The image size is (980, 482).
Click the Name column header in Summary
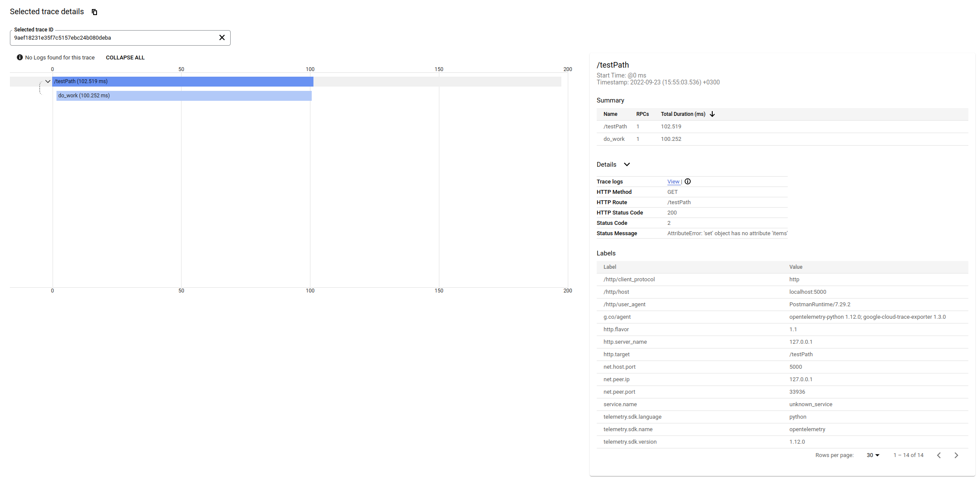(x=610, y=114)
